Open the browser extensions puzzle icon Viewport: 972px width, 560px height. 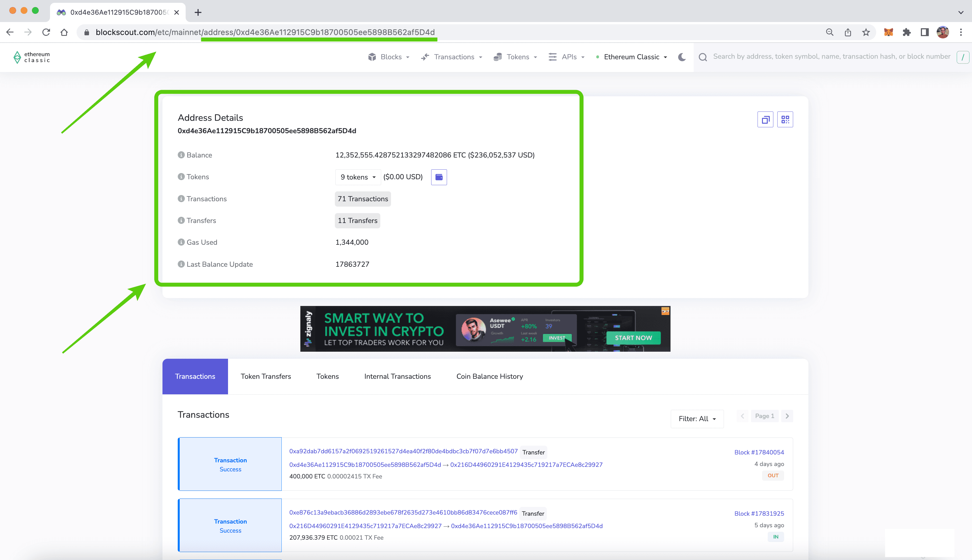pos(906,32)
